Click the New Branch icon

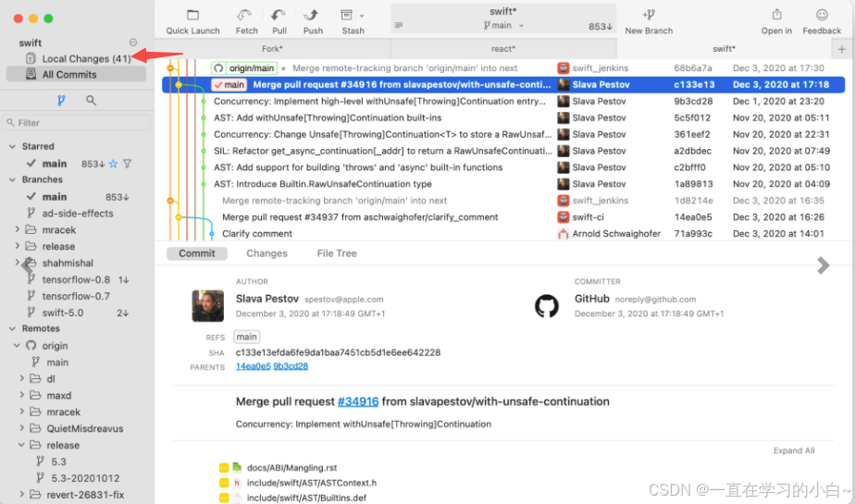pyautogui.click(x=649, y=15)
